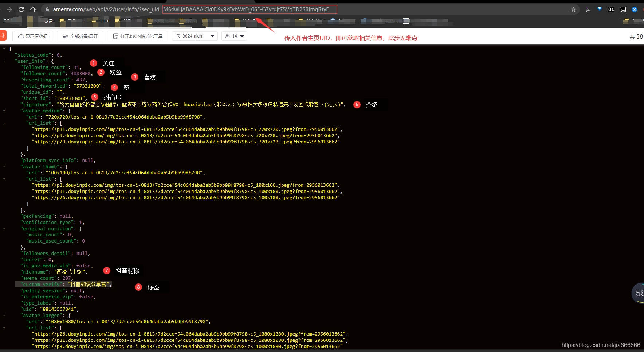Viewport: 644px width, 352px height.
Task: Open the 01 extension icon
Action: [x=611, y=9]
